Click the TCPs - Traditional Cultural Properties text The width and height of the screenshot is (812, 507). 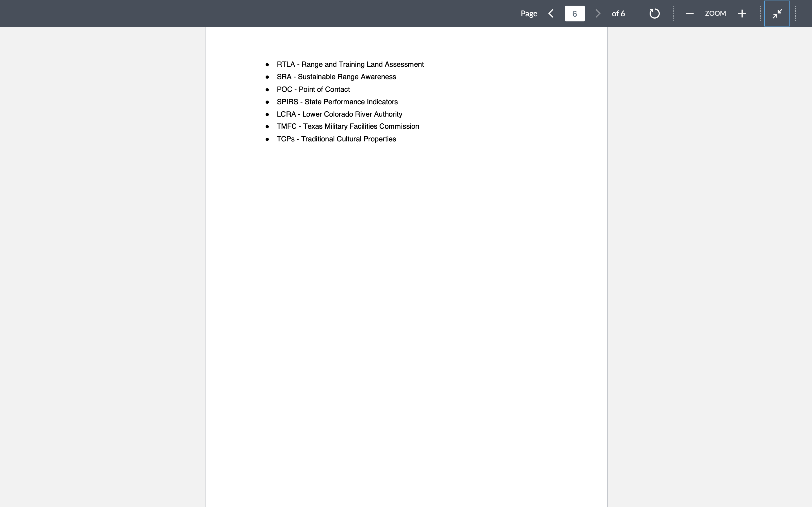click(x=336, y=139)
